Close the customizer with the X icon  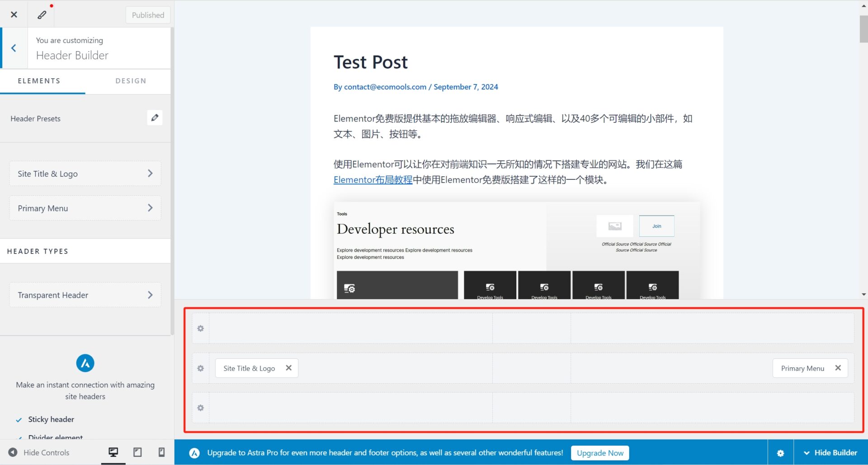coord(14,14)
